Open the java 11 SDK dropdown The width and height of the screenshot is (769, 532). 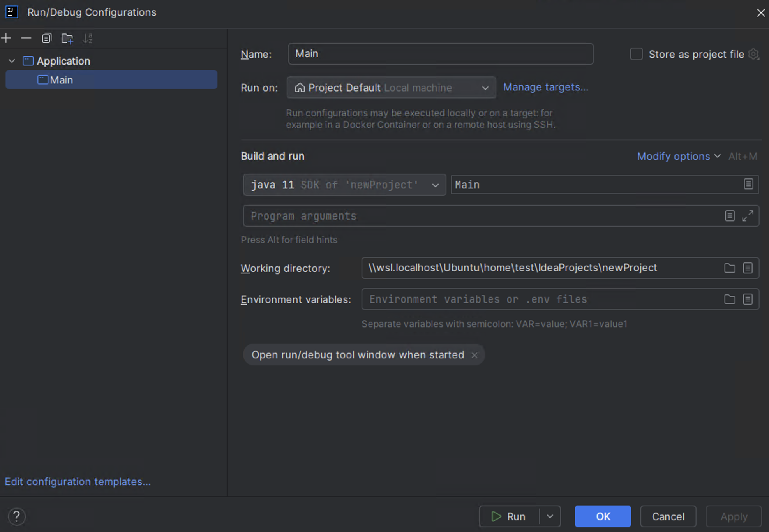pyautogui.click(x=435, y=185)
